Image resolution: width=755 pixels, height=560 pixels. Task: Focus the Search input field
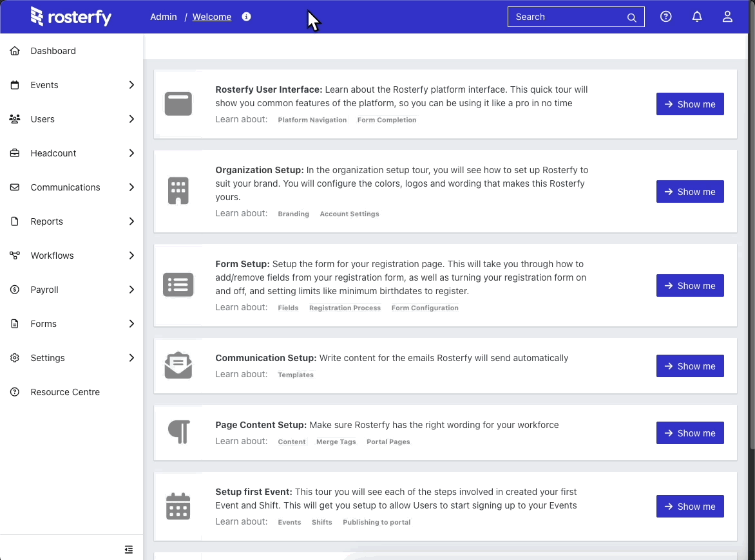pyautogui.click(x=576, y=17)
